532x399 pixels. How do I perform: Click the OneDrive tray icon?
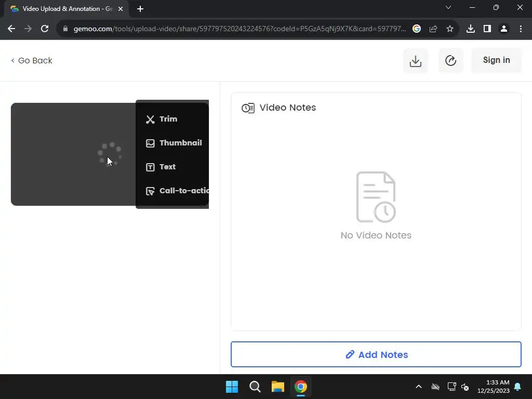[435, 387]
